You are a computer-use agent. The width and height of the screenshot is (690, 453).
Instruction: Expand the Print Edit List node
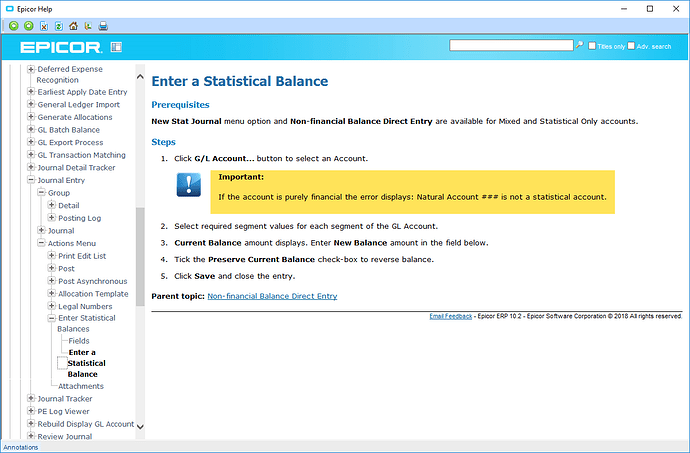pyautogui.click(x=51, y=256)
